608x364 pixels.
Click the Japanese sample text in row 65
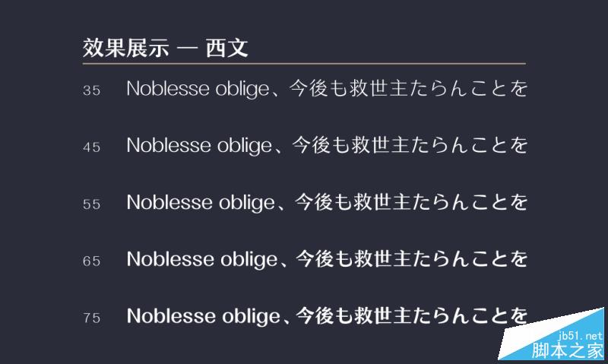410,259
